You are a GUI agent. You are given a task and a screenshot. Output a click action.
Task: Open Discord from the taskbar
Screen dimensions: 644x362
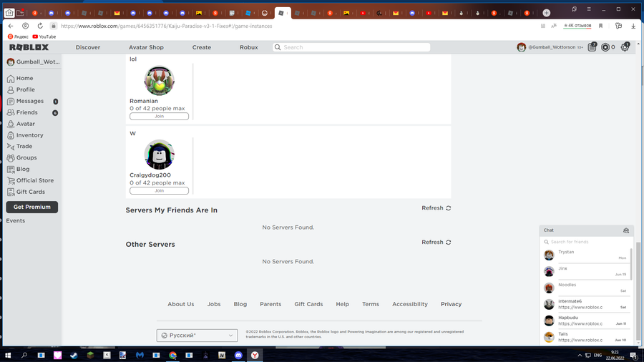point(238,355)
